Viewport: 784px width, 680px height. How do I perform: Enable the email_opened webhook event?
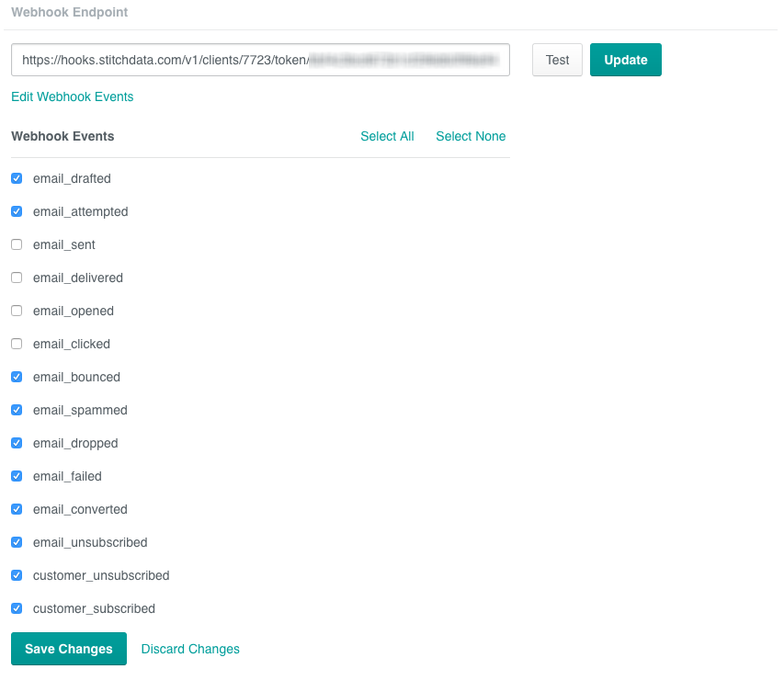tap(16, 311)
